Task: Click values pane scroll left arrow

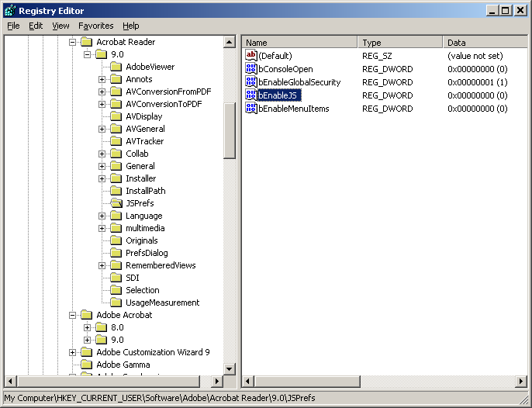Action: [247, 381]
